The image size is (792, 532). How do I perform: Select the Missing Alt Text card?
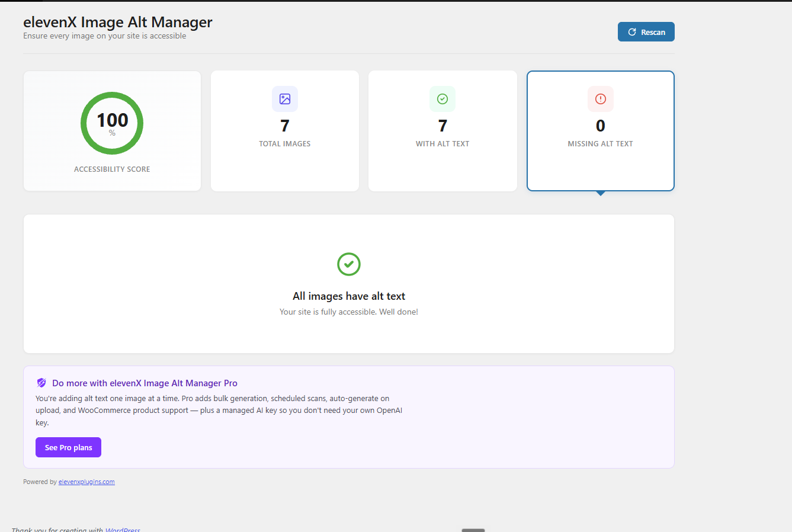point(601,131)
